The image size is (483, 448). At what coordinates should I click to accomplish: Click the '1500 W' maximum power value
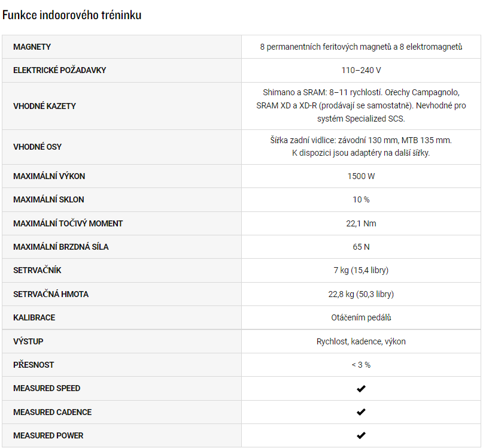pyautogui.click(x=361, y=176)
